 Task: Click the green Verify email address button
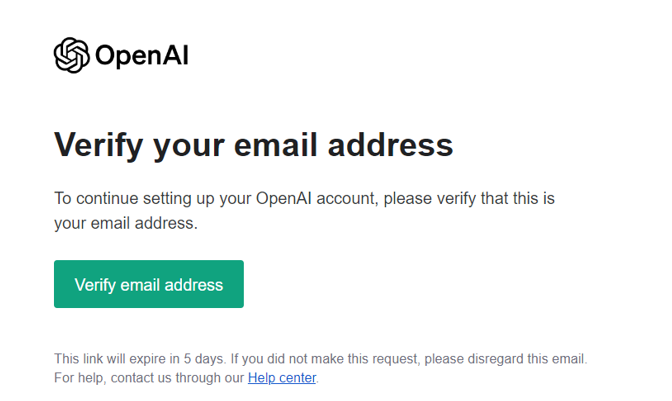pyautogui.click(x=149, y=284)
